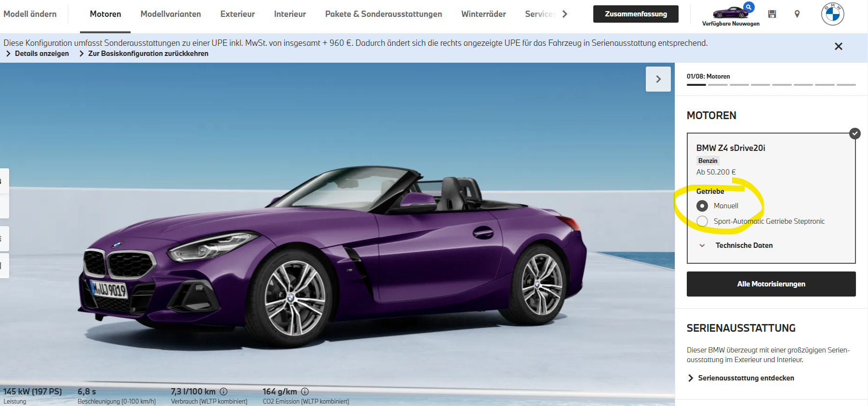The height and width of the screenshot is (406, 868).
Task: Click the Alle Motorisierungen button
Action: pos(771,284)
